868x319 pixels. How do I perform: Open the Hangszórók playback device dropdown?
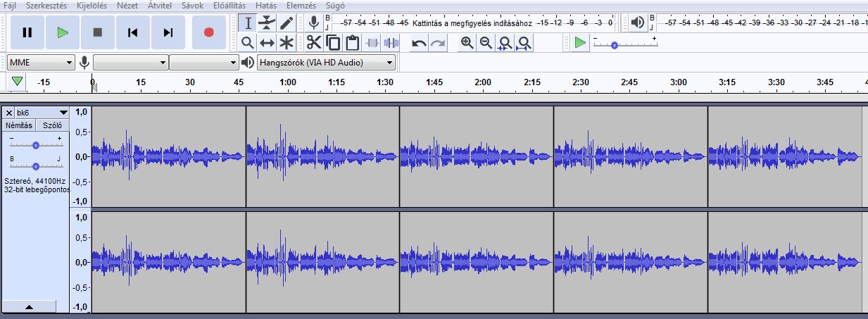(x=326, y=63)
